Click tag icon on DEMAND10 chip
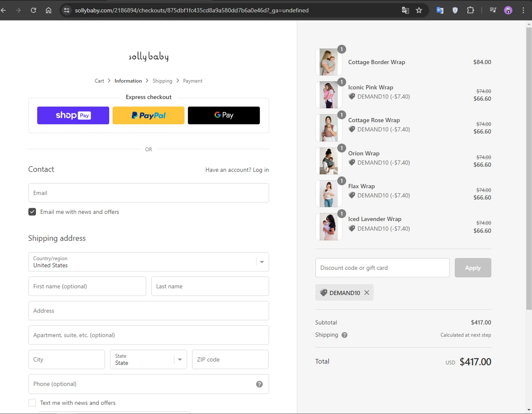Viewport: 532px width, 414px height. [x=323, y=292]
